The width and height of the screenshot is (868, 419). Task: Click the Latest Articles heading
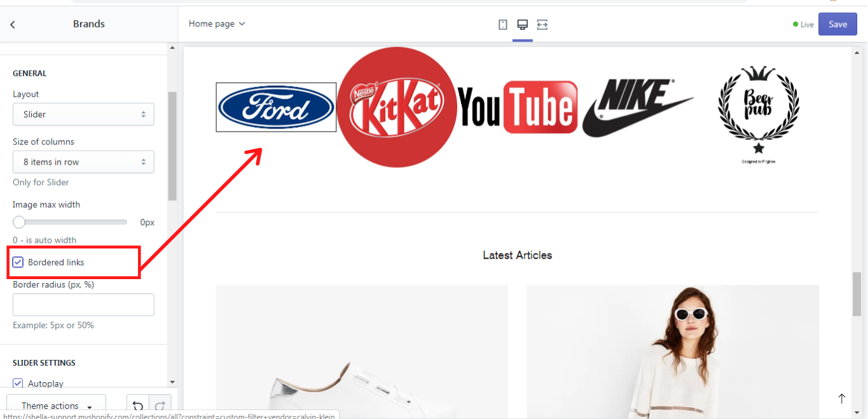click(518, 256)
